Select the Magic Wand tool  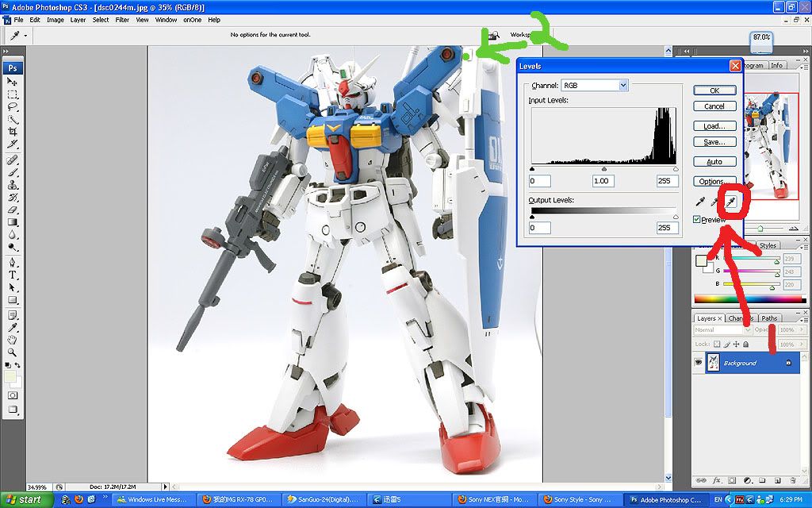point(12,120)
